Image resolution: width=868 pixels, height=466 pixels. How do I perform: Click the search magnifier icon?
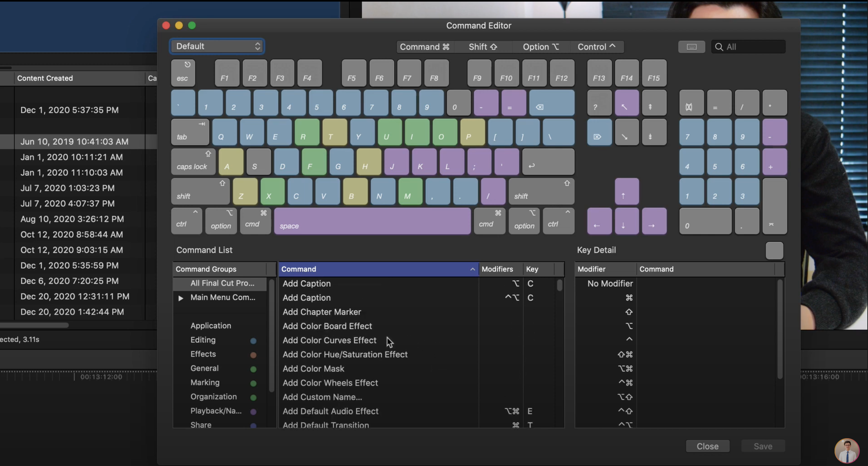(718, 47)
